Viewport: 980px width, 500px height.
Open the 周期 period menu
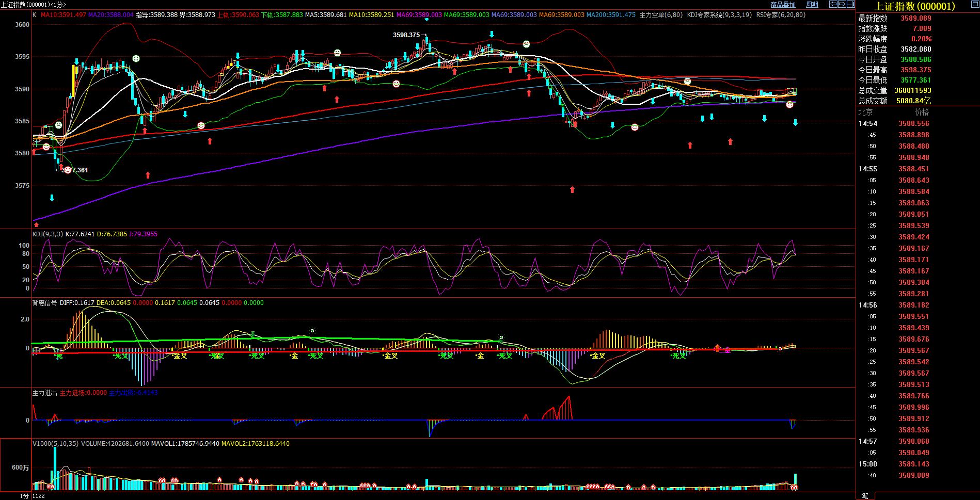pyautogui.click(x=812, y=5)
